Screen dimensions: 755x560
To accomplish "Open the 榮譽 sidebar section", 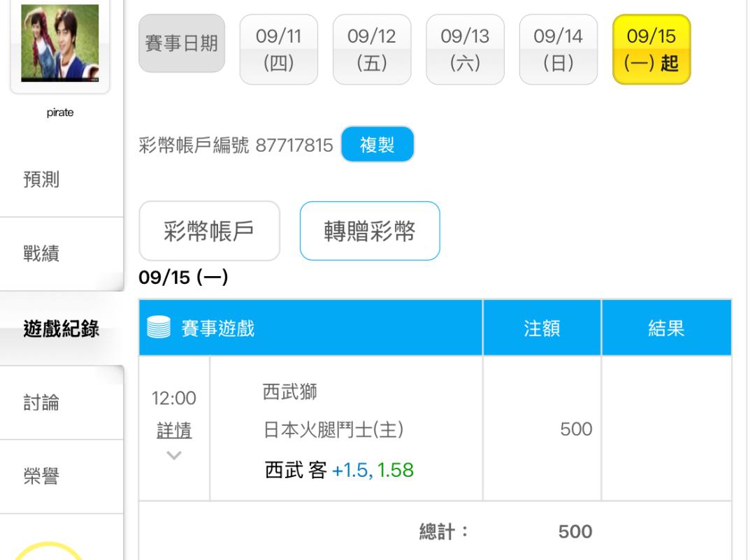I will (x=42, y=477).
